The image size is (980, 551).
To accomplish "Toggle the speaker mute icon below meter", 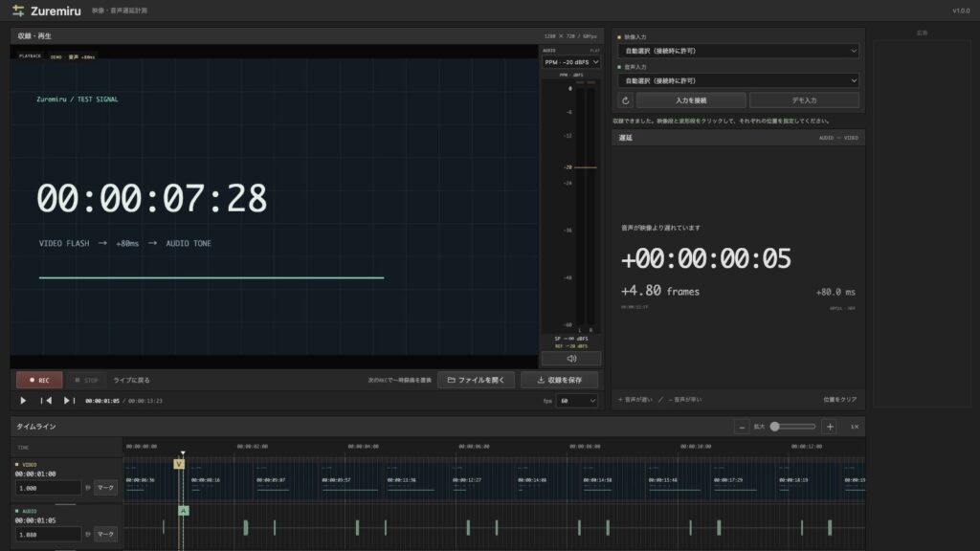I will 571,359.
